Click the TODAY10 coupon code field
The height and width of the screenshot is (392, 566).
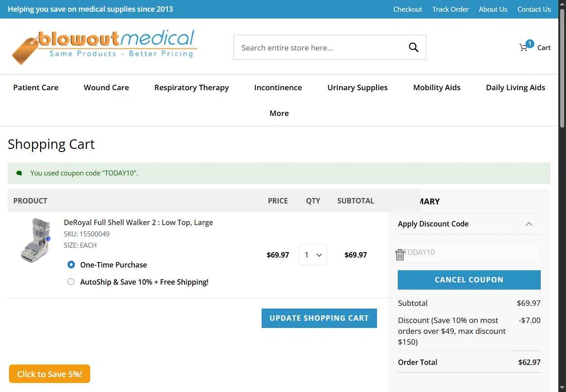[x=469, y=252]
